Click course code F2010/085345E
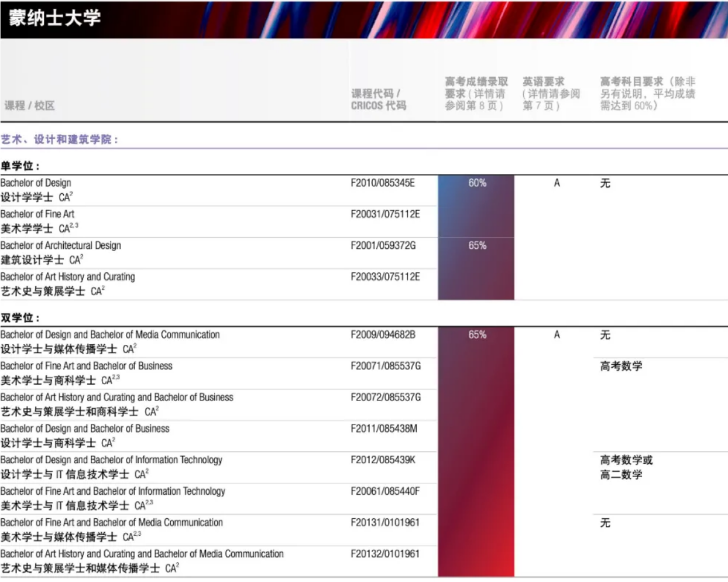Screen dimensions: 728x582 [x=383, y=183]
